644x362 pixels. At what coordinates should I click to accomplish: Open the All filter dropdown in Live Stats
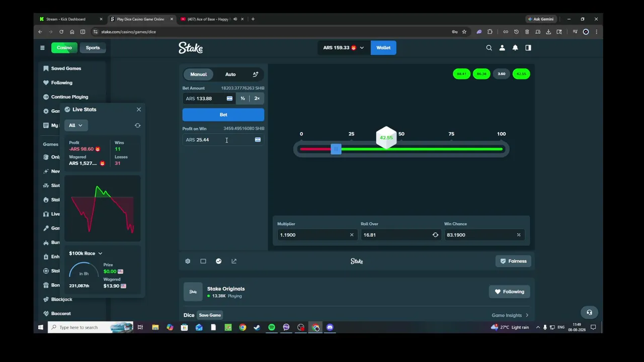coord(76,126)
